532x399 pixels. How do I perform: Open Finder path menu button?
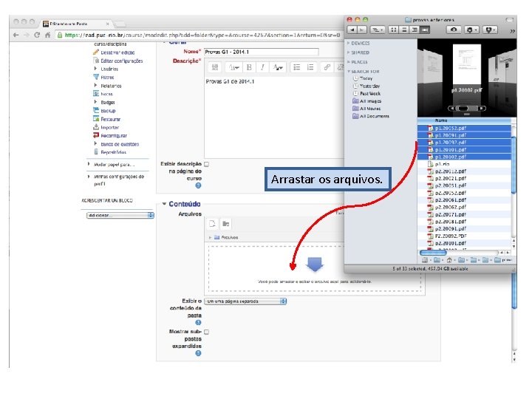coord(377,30)
